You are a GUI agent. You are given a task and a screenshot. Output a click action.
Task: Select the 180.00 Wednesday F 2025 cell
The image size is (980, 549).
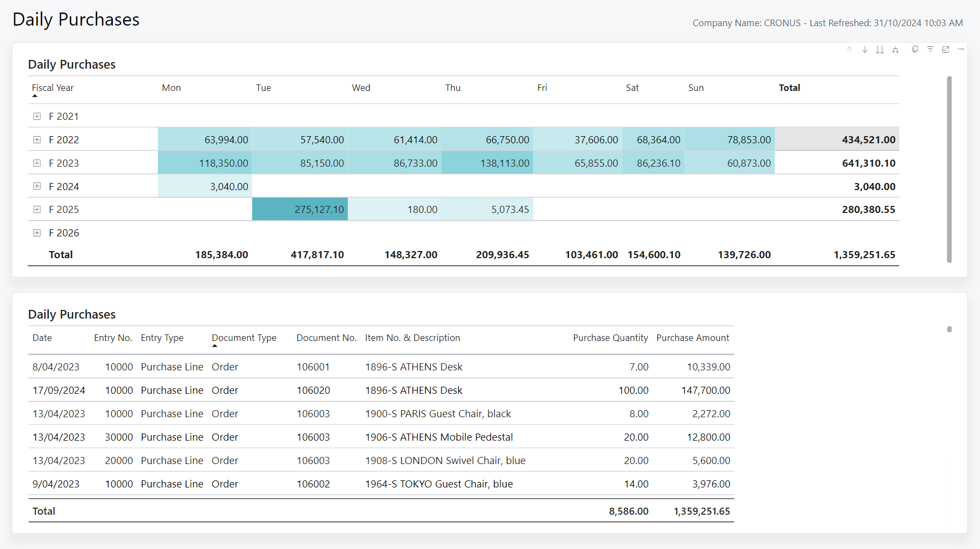click(x=395, y=209)
